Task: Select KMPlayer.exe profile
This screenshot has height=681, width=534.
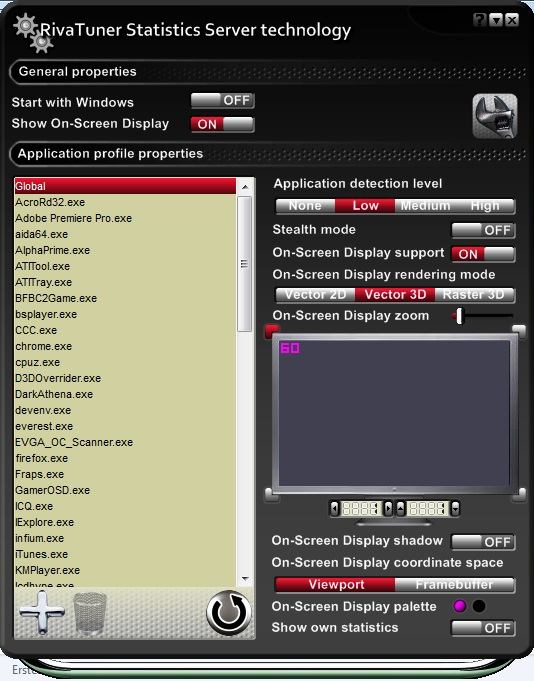Action: [x=125, y=570]
